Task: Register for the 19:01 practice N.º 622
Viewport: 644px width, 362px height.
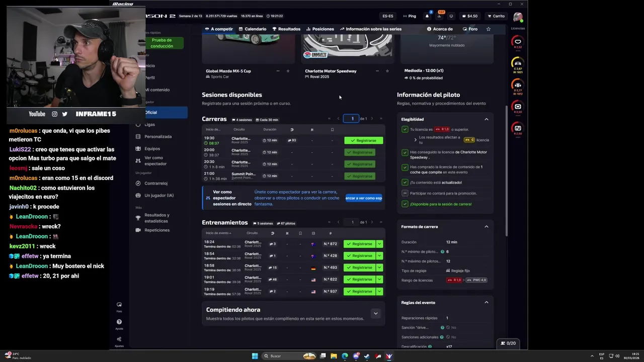Action: [360, 280]
